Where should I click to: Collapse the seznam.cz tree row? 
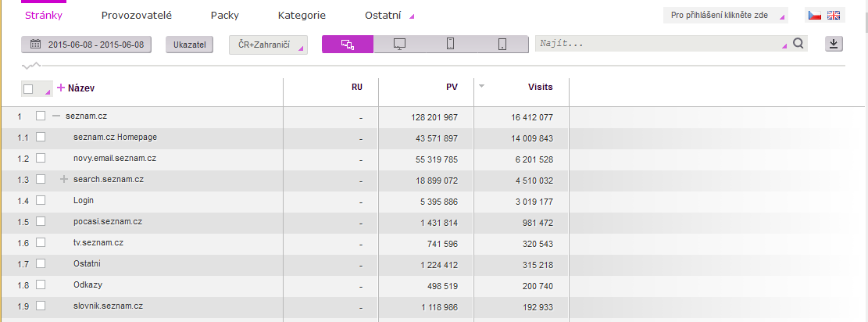click(x=56, y=116)
